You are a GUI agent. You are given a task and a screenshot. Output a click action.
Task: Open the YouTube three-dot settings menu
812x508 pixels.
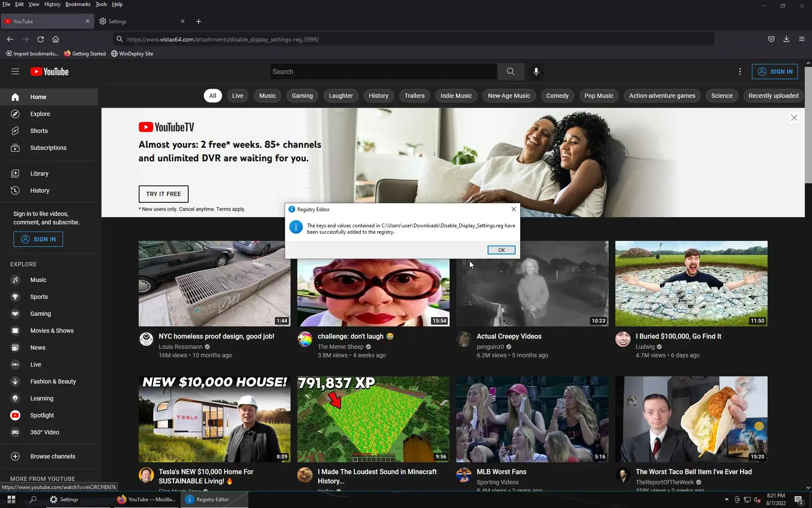tap(740, 72)
